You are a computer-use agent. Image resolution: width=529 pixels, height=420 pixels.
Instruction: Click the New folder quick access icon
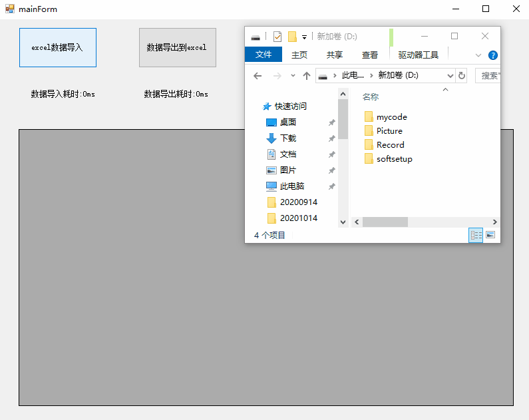(292, 37)
